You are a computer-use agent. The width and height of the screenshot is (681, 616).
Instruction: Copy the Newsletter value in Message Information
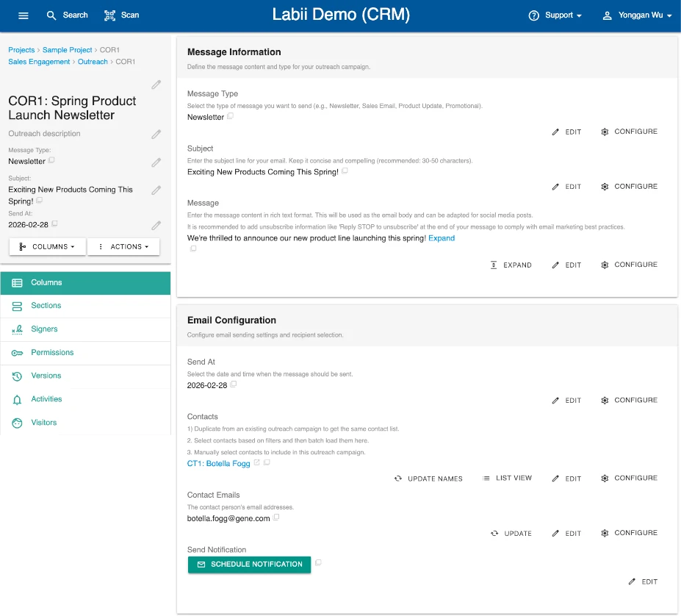231,116
